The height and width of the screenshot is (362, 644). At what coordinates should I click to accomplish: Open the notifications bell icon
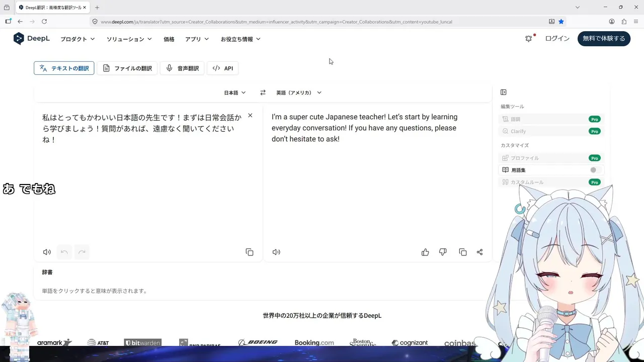[528, 39]
